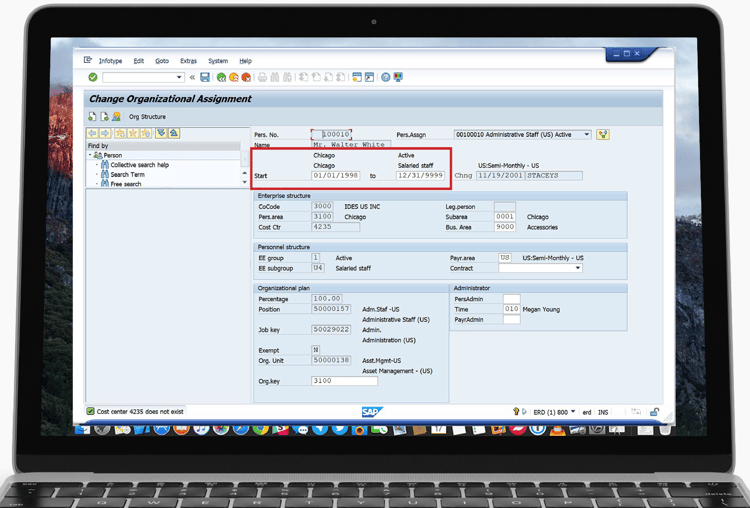750x508 pixels.
Task: Click the Org Structure button
Action: 147,117
